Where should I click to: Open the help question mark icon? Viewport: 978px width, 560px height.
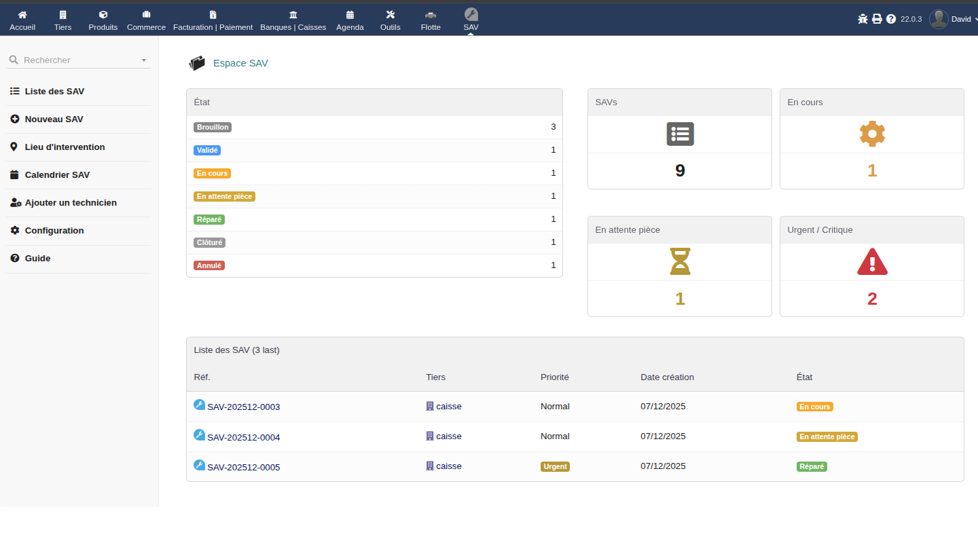891,19
